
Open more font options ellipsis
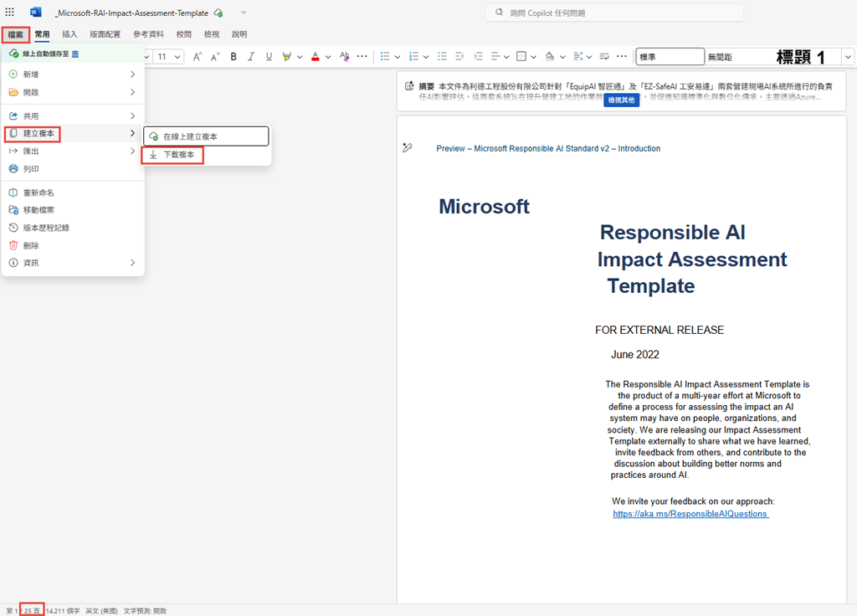point(362,56)
